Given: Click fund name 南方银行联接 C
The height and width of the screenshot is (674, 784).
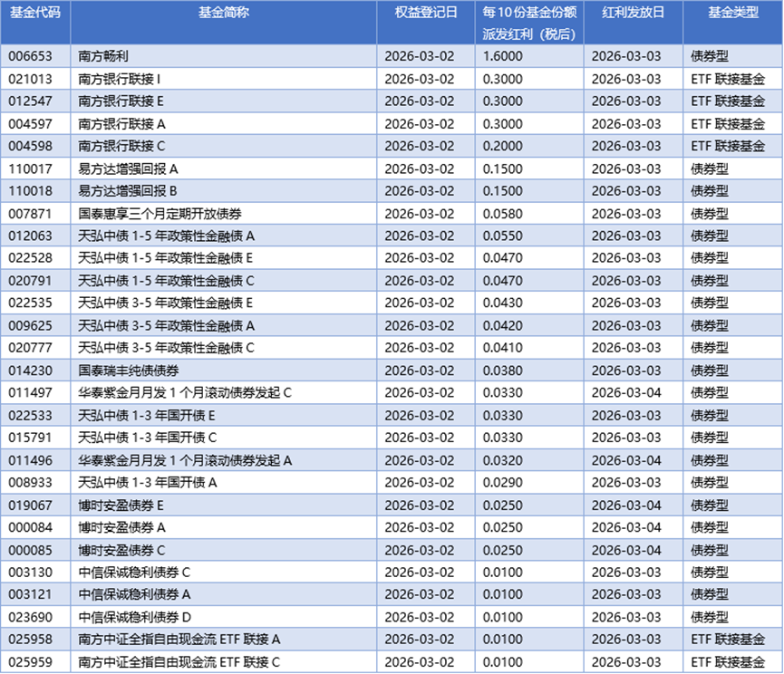Looking at the screenshot, I should pos(121,146).
